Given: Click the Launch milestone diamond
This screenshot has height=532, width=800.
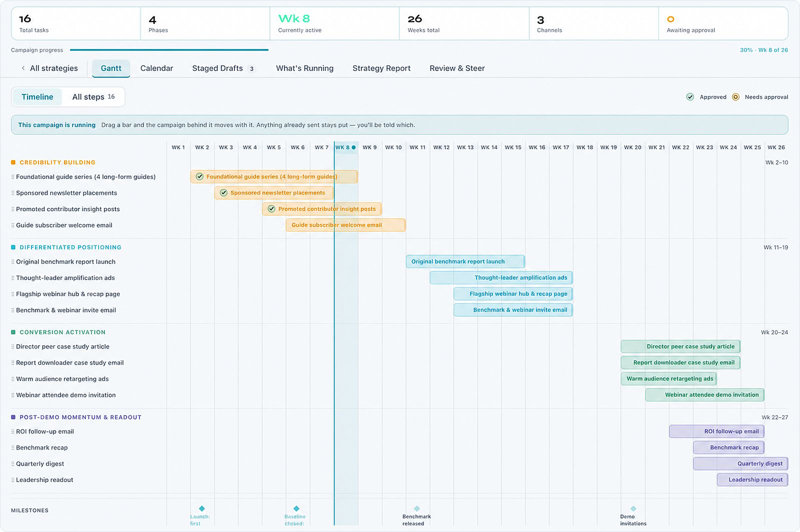Looking at the screenshot, I should pos(202,509).
